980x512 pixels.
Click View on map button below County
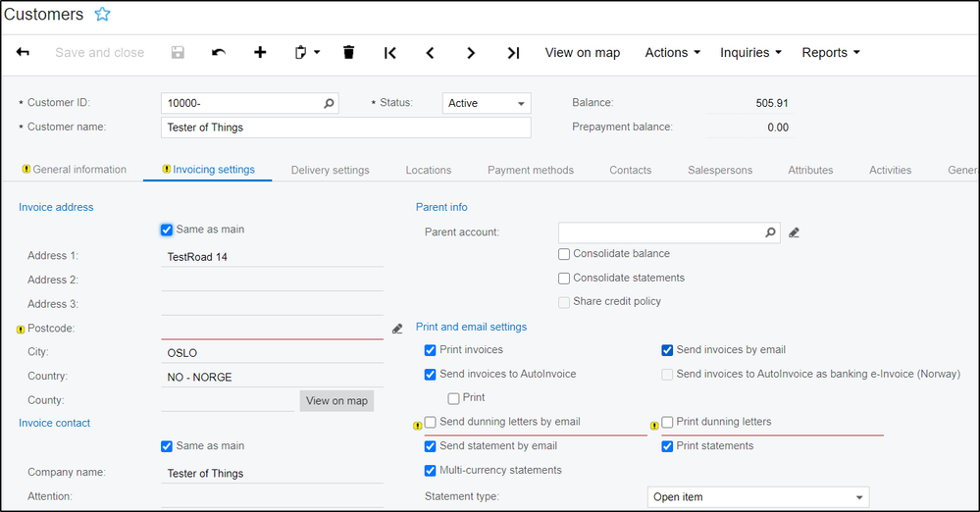336,400
